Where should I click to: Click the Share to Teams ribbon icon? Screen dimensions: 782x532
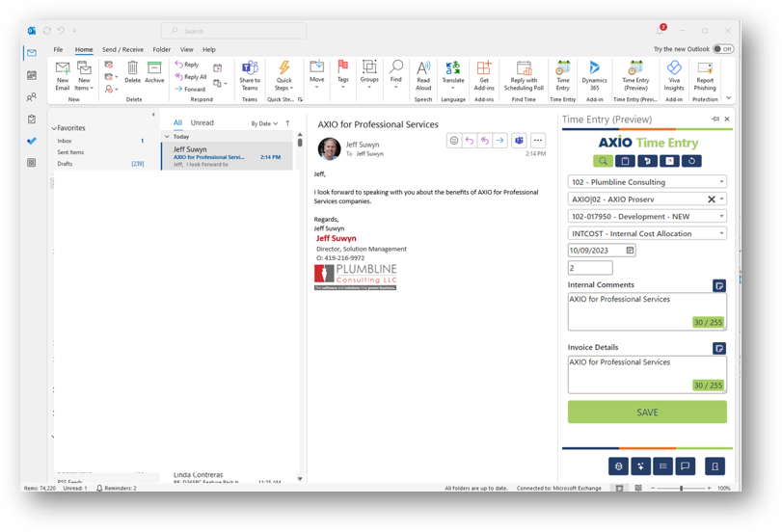click(x=250, y=76)
